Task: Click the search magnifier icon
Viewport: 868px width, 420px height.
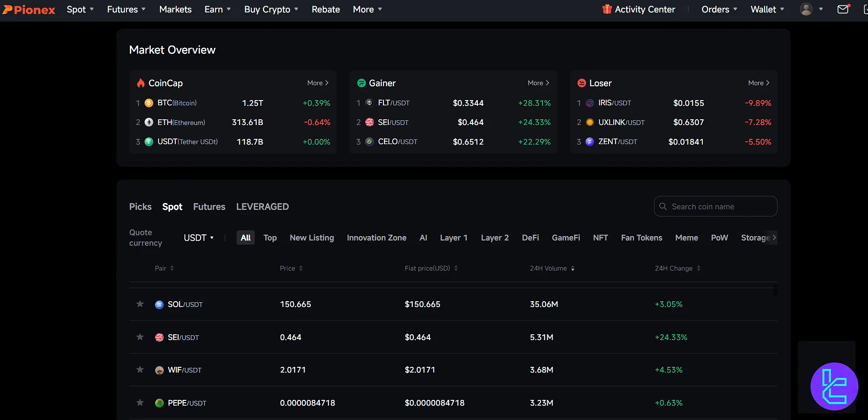Action: [x=663, y=206]
